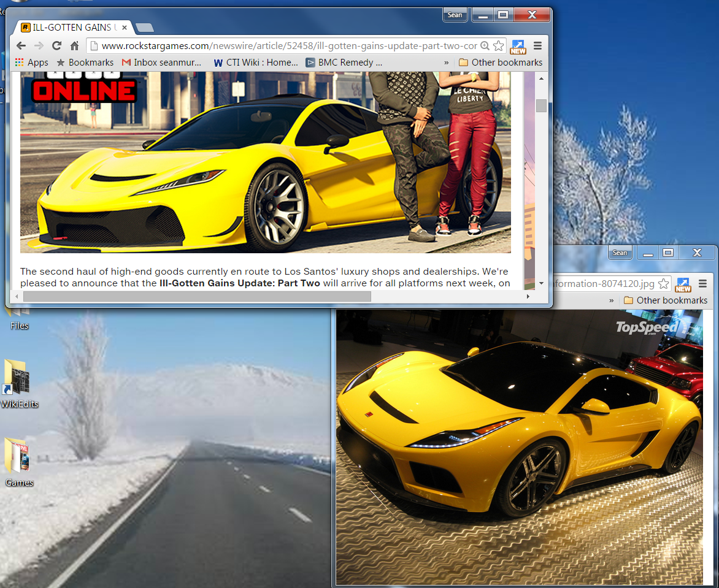Open a new tab in front window

tap(145, 28)
